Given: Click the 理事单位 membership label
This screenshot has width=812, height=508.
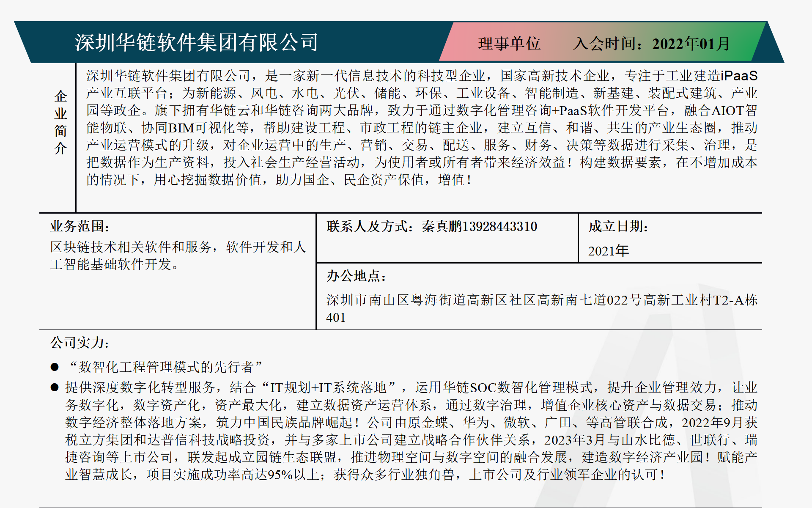Looking at the screenshot, I should click(509, 43).
